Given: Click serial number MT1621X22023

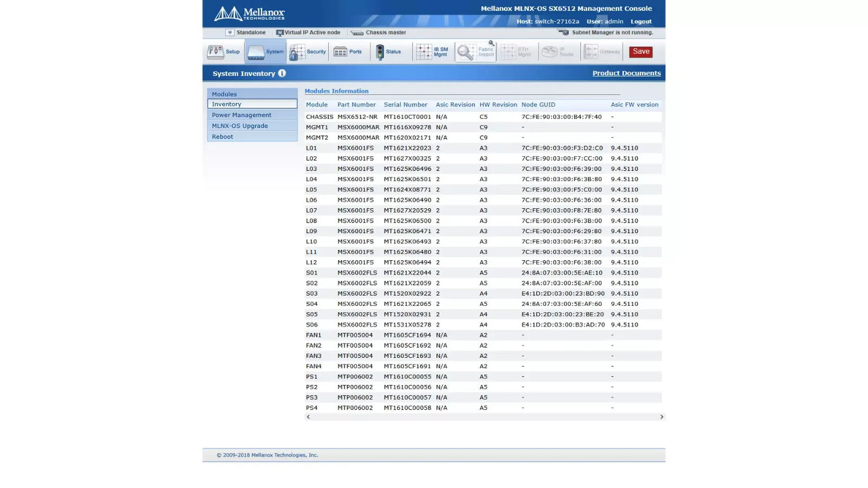Looking at the screenshot, I should coord(407,148).
